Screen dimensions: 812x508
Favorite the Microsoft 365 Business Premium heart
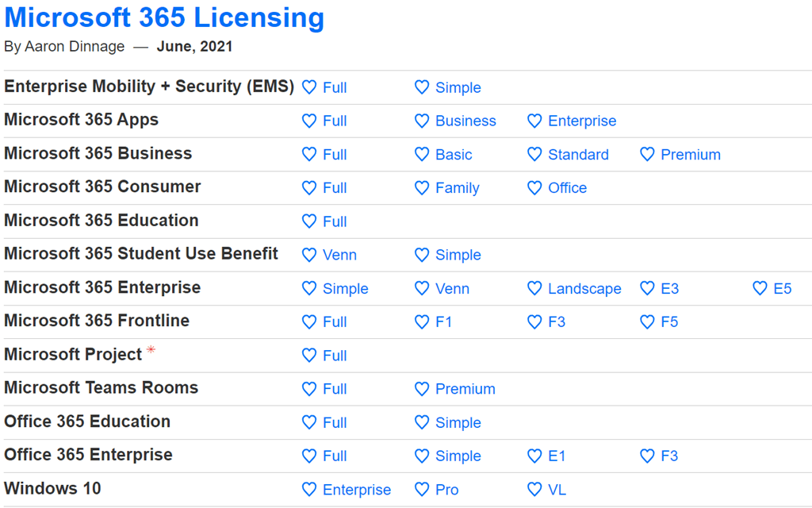[x=647, y=154]
